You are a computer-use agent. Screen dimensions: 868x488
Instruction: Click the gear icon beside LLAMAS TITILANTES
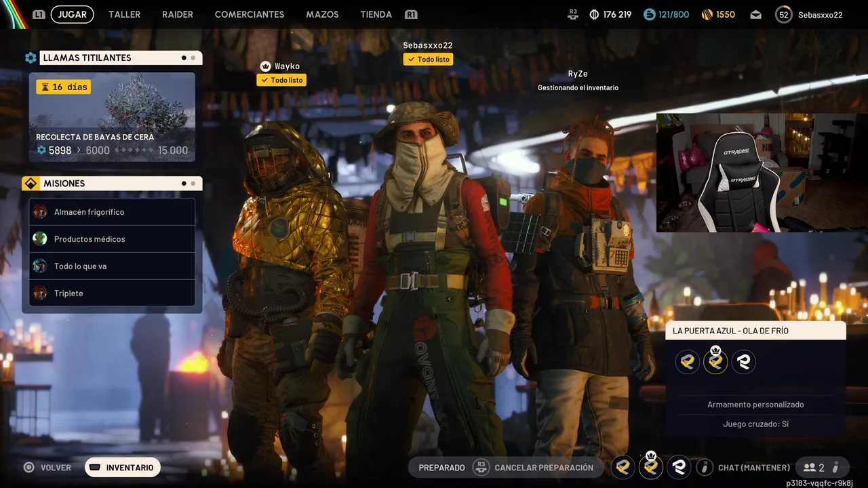[31, 58]
